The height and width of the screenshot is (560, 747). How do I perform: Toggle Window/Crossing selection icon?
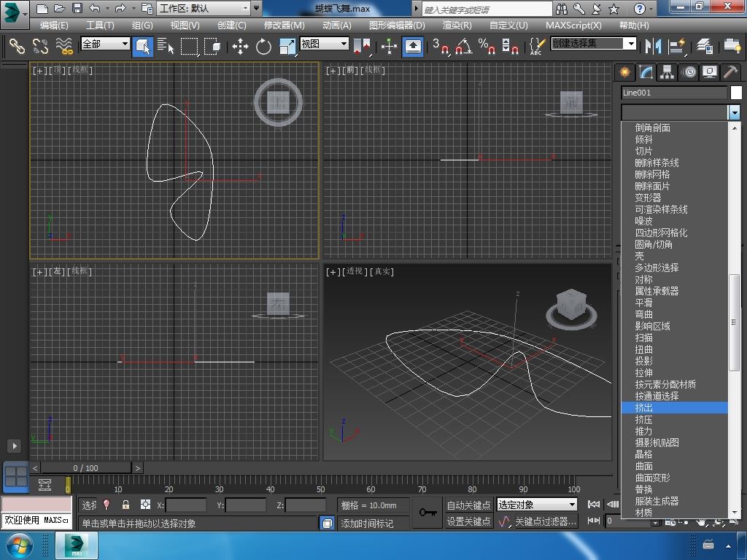(212, 46)
